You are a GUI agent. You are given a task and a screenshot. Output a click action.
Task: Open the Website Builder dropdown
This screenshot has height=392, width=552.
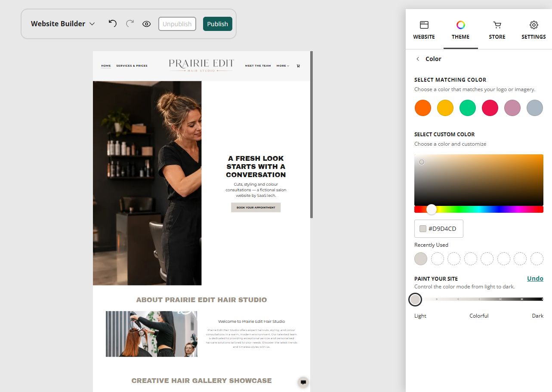coord(63,24)
